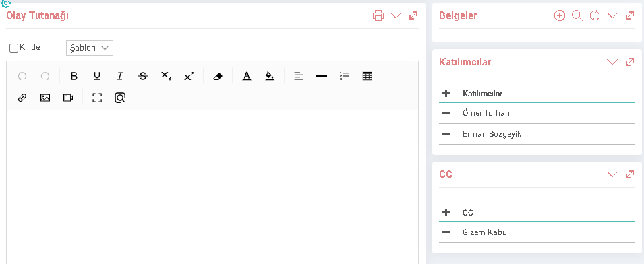
Task: Insert a video
Action: pyautogui.click(x=68, y=98)
